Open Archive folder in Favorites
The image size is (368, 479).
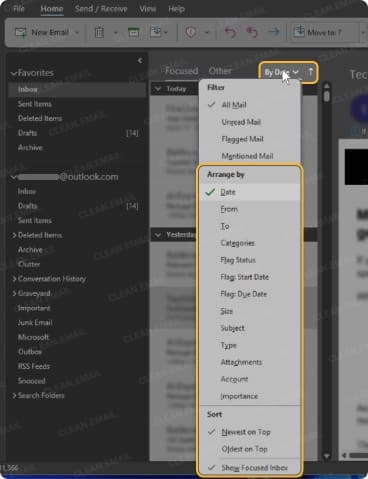tap(30, 148)
